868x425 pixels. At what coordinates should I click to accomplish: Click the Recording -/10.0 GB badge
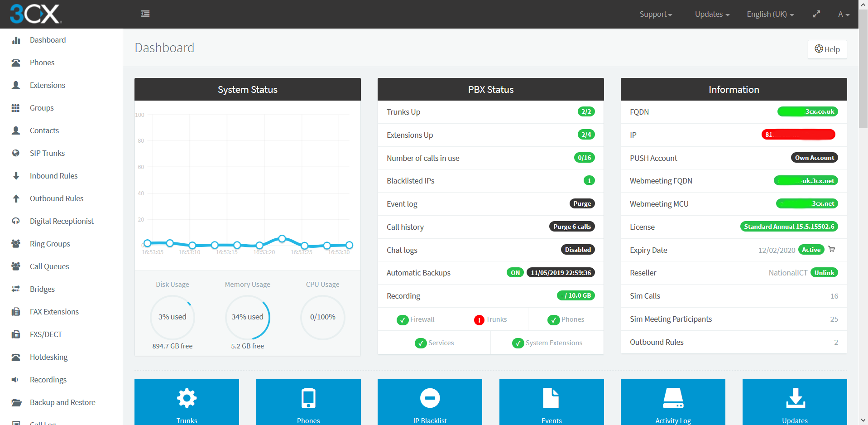point(576,295)
